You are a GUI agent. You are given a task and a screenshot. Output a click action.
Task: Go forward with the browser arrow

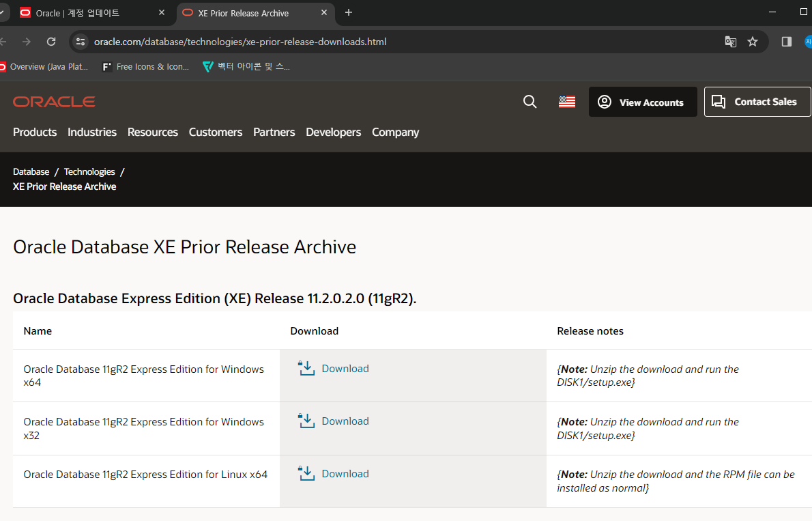27,42
